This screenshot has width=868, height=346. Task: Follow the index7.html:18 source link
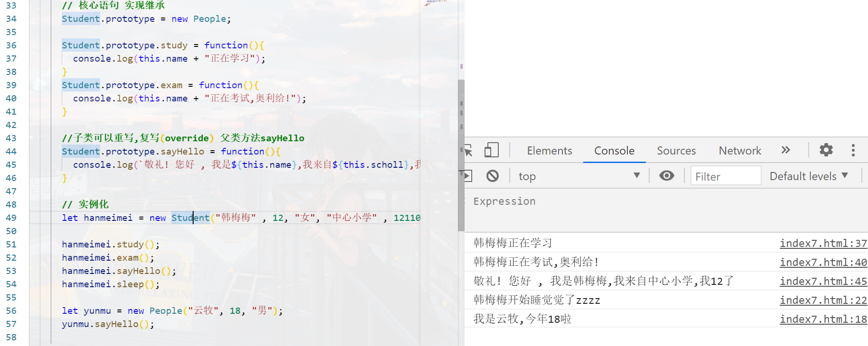pyautogui.click(x=823, y=319)
